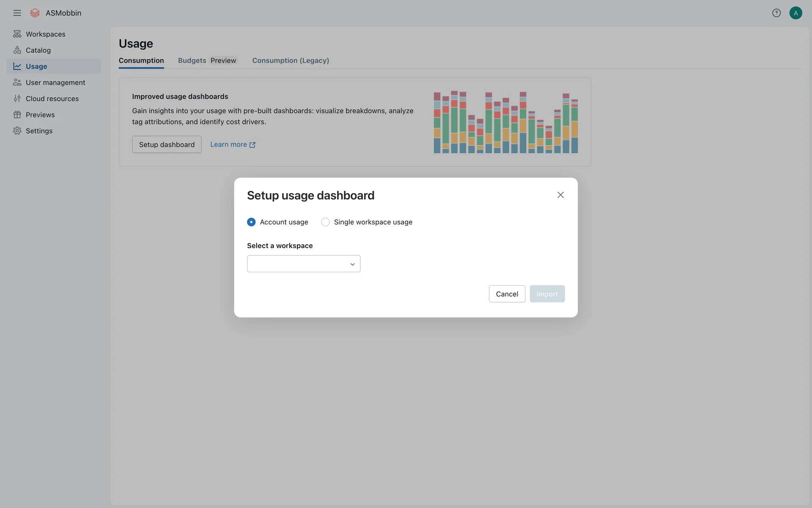Close the Setup usage dashboard modal
The width and height of the screenshot is (812, 508).
click(560, 195)
